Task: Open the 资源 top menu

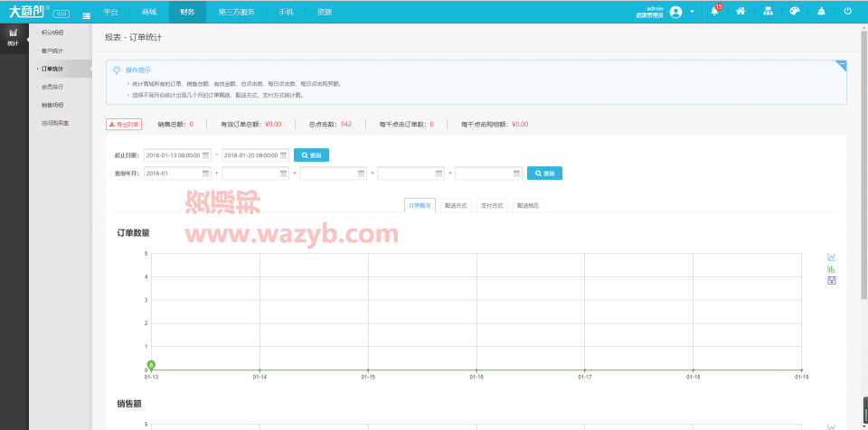Action: click(x=325, y=12)
